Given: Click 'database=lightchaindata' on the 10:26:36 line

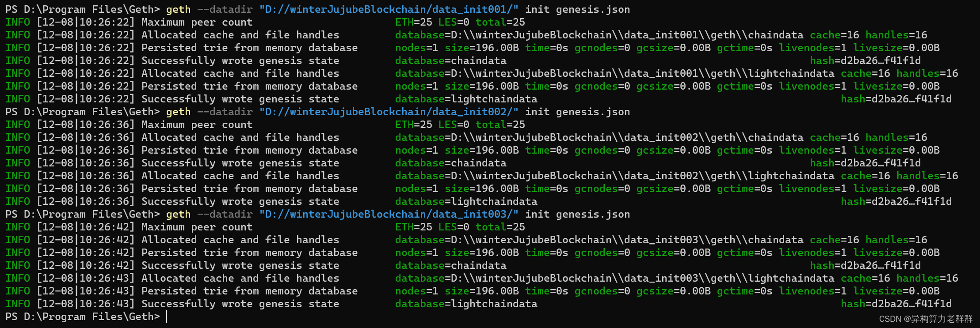Looking at the screenshot, I should coord(466,201).
